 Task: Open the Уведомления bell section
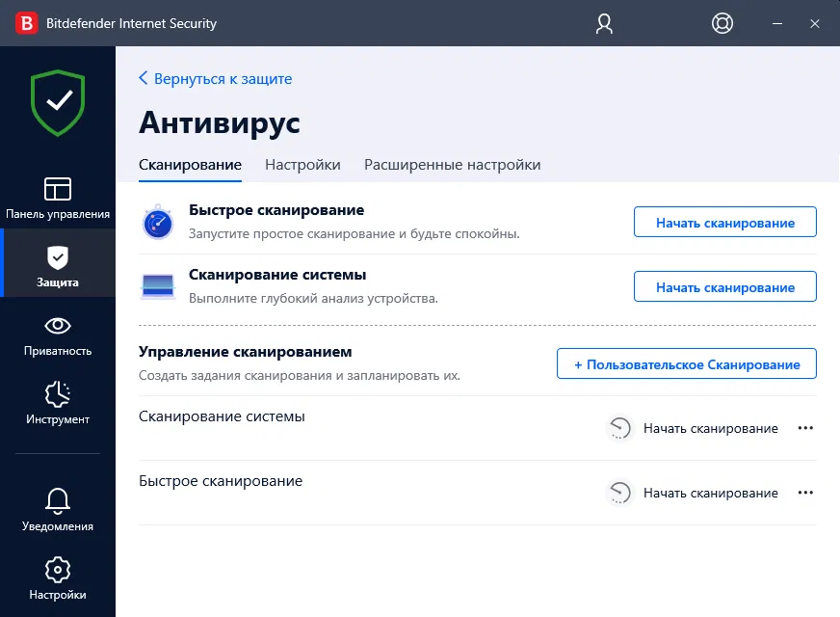(58, 510)
